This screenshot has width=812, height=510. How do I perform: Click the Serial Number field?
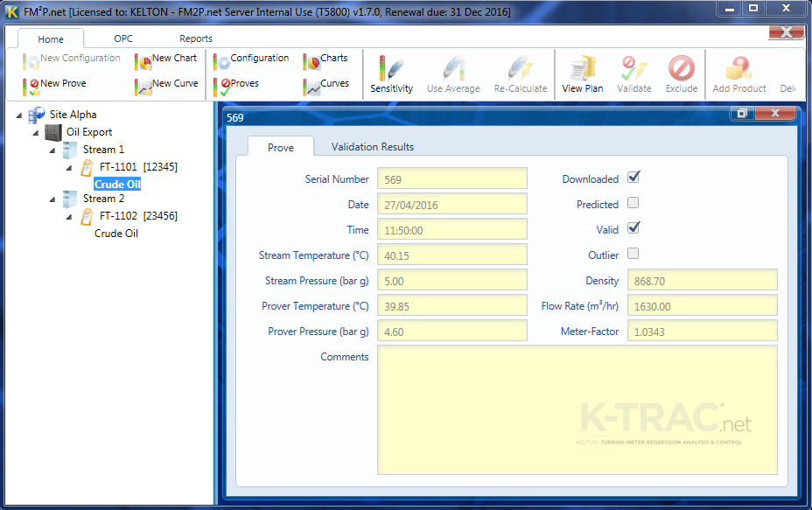tap(452, 179)
